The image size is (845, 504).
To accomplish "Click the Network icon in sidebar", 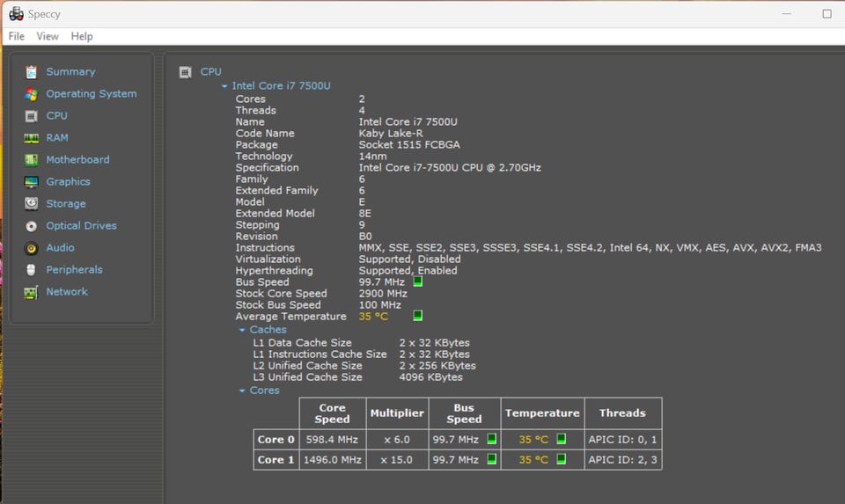I will [32, 292].
